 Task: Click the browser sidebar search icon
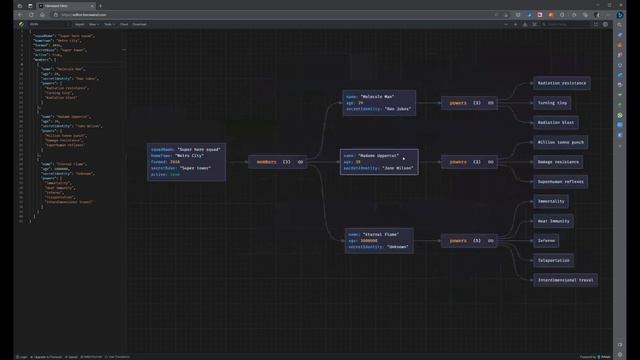pos(620,25)
